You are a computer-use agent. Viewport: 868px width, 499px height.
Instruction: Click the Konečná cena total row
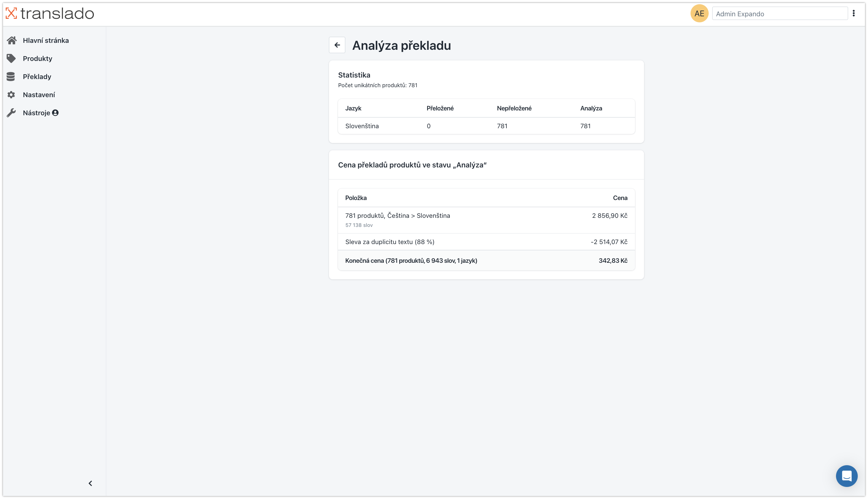coord(486,260)
